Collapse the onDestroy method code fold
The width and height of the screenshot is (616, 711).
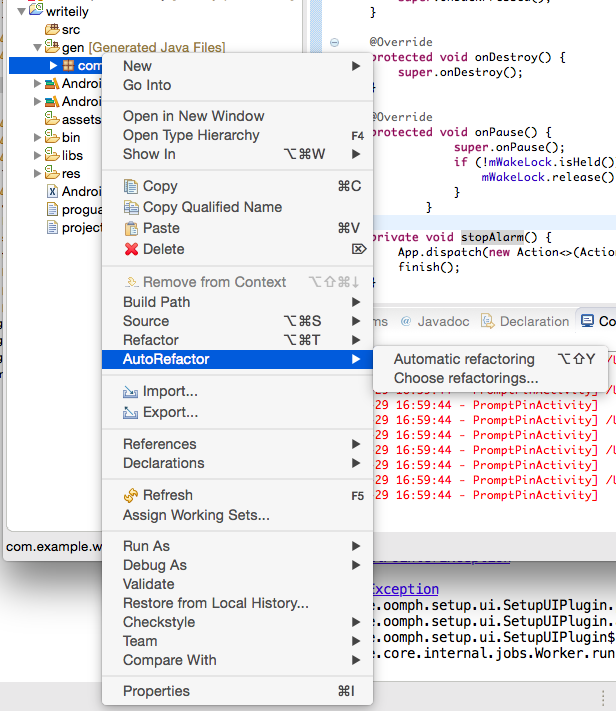(334, 43)
